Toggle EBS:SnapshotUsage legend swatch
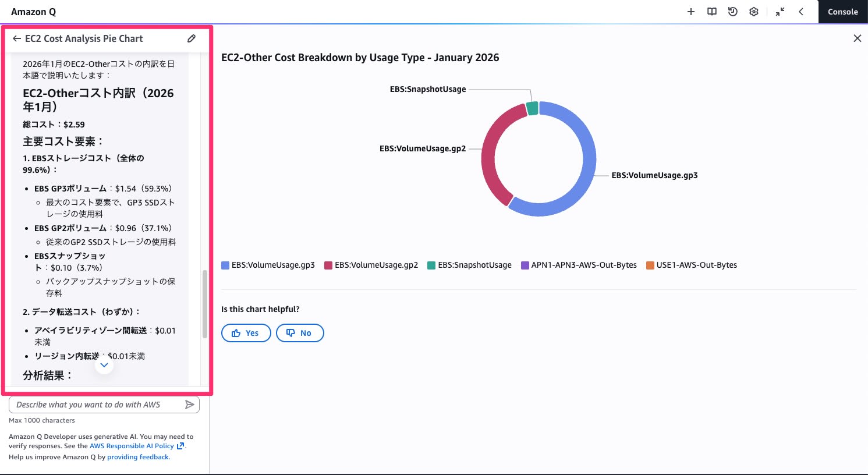This screenshot has height=475, width=868. [x=431, y=265]
